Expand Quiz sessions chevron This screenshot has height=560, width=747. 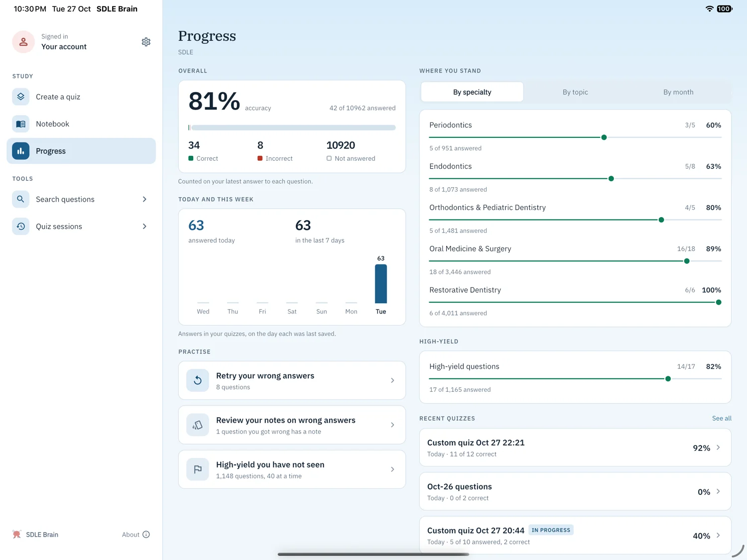click(x=144, y=226)
